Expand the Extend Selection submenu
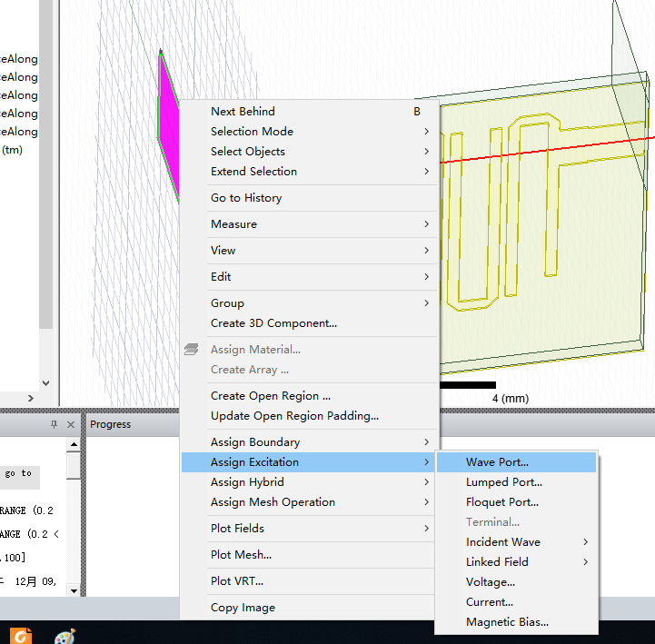 click(310, 172)
